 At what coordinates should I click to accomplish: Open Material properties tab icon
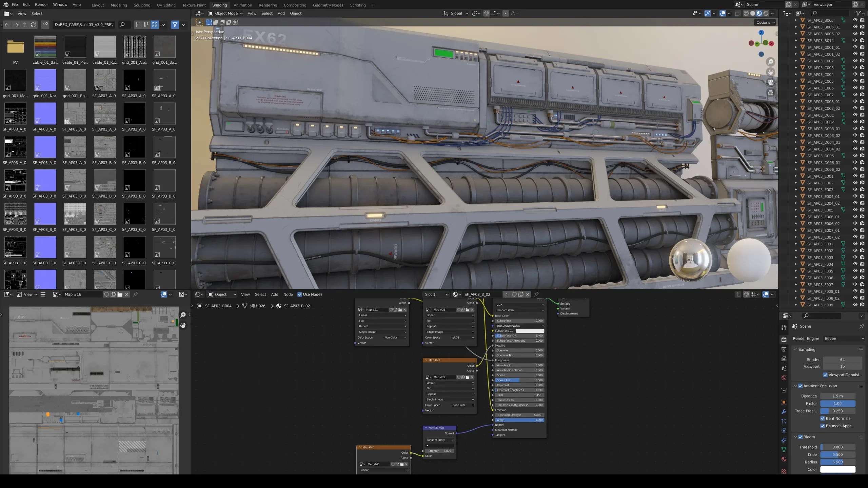coord(784,459)
